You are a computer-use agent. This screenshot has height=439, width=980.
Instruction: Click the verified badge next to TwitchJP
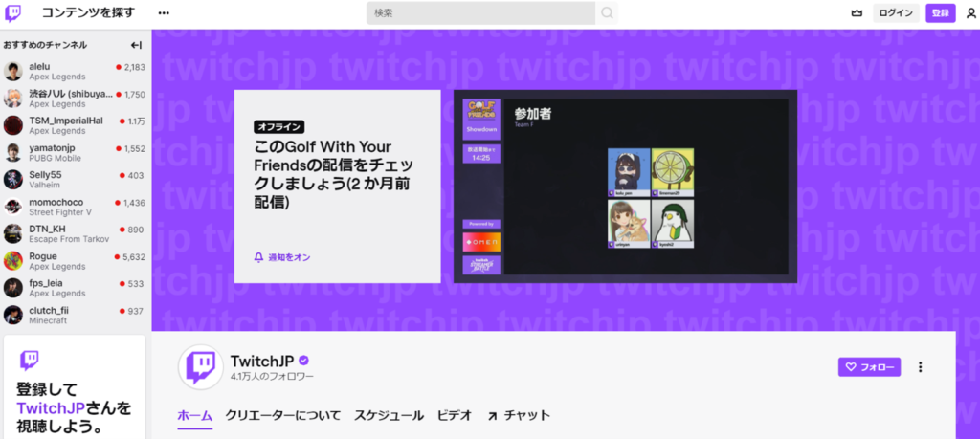(303, 361)
